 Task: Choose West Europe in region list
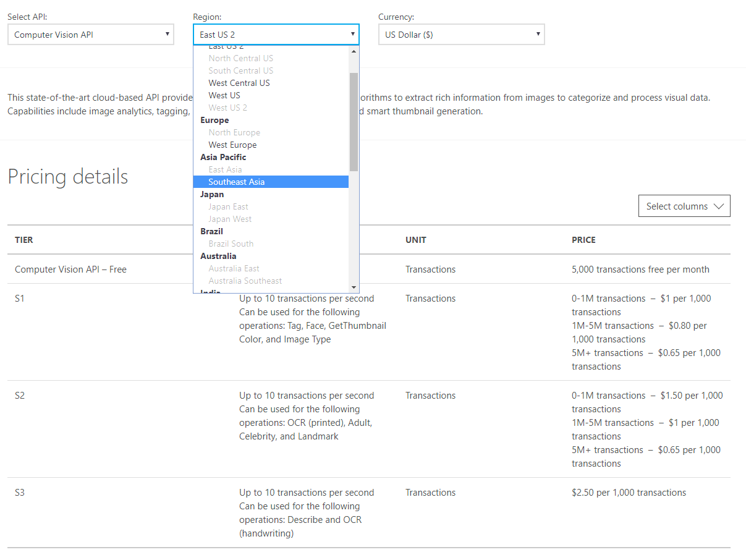click(x=232, y=145)
